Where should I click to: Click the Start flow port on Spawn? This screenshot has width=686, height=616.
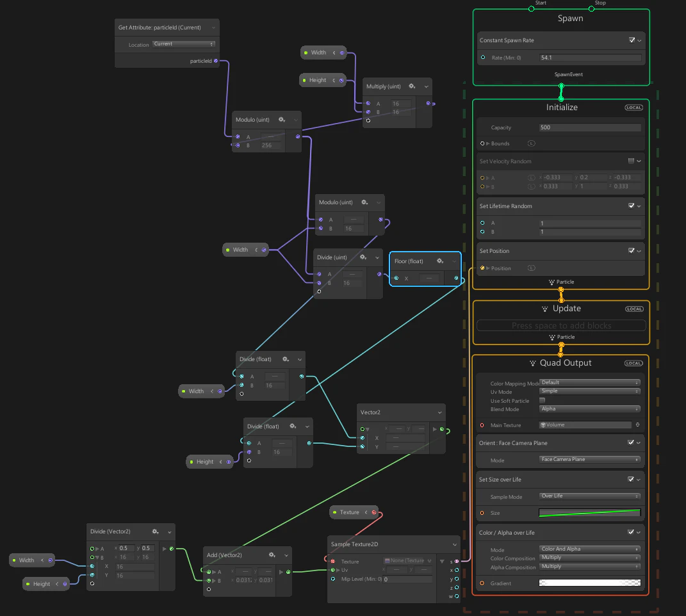pos(531,9)
